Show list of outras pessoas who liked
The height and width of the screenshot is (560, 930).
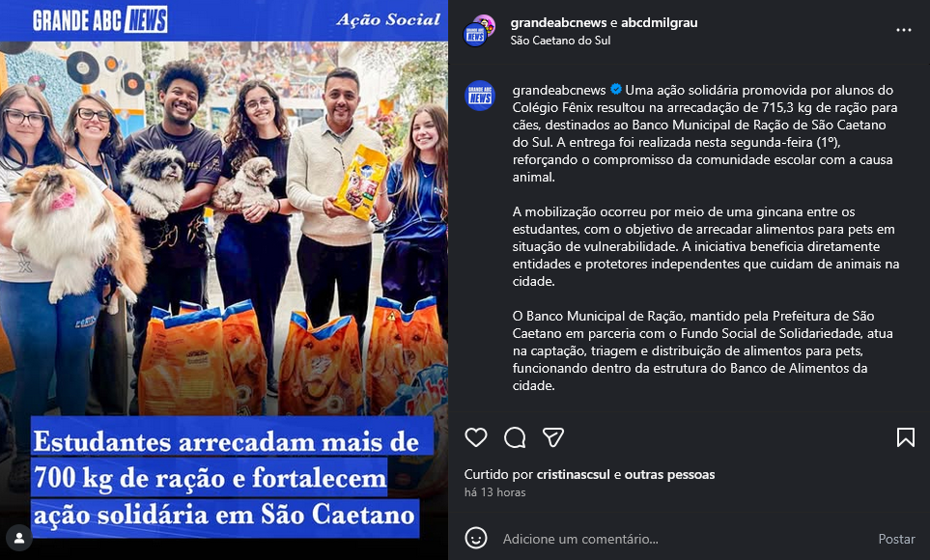pyautogui.click(x=669, y=475)
